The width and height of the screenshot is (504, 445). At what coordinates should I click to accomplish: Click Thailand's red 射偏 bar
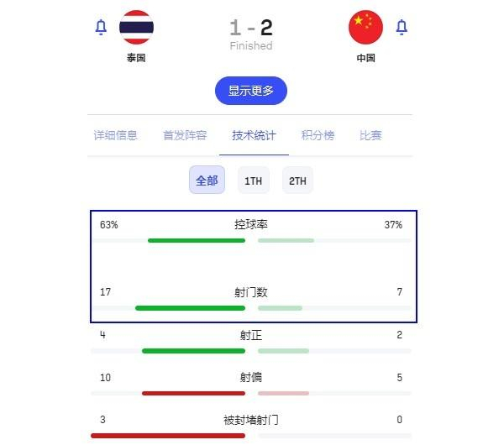tap(193, 393)
